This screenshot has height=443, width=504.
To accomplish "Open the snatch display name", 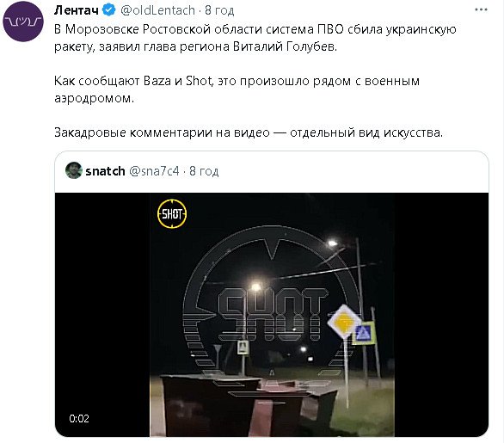I will (x=105, y=171).
